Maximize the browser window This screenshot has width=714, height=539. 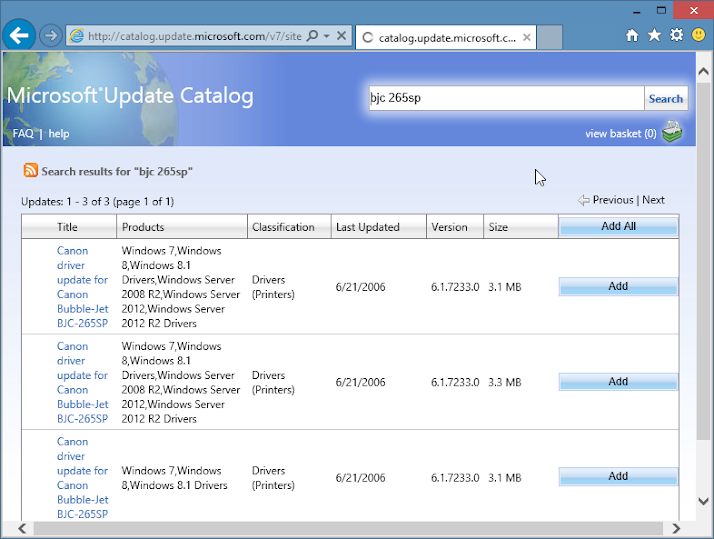pyautogui.click(x=661, y=10)
